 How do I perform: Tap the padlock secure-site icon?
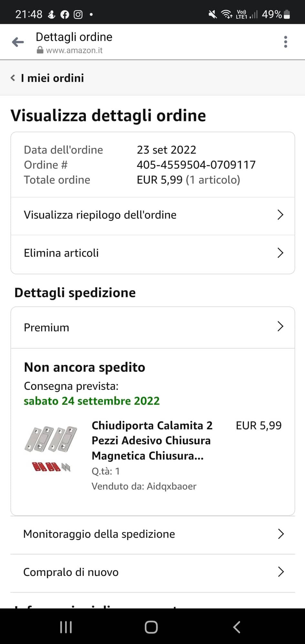tap(40, 50)
